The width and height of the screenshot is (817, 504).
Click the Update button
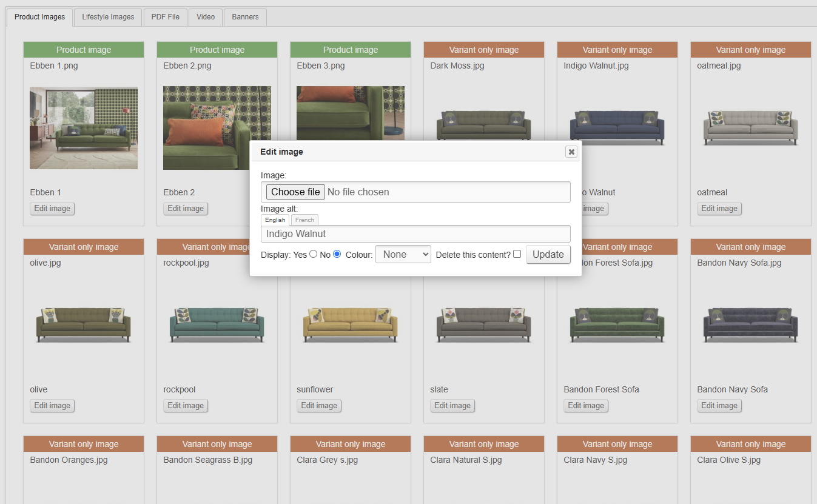point(548,255)
